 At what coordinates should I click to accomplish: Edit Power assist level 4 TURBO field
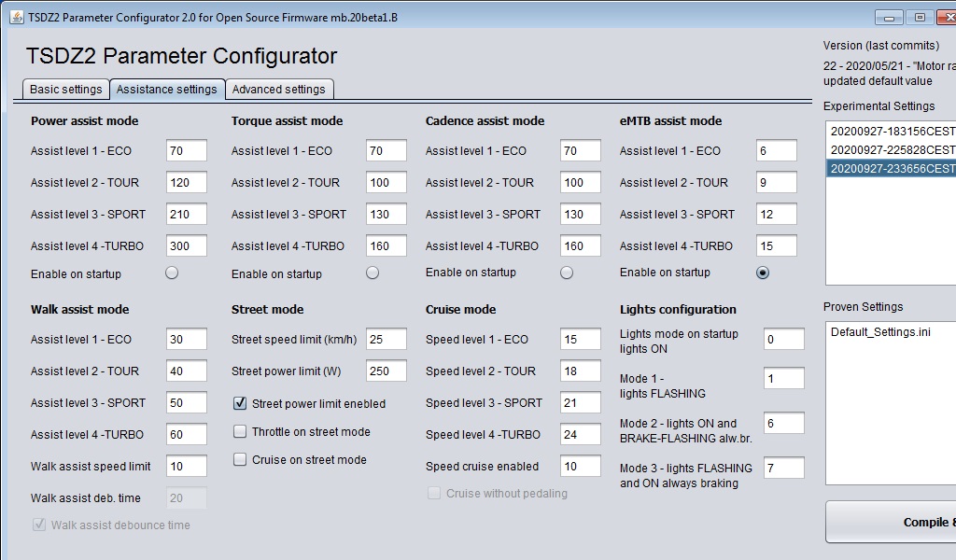coord(187,245)
